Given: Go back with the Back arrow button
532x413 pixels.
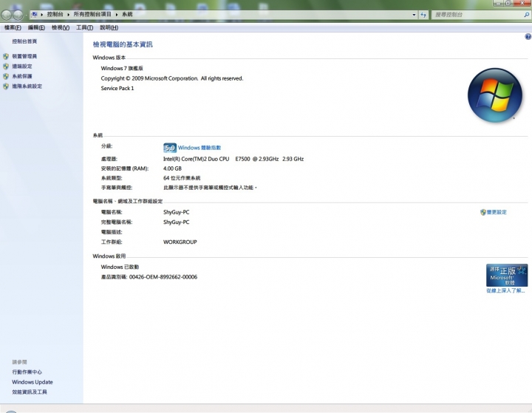Looking at the screenshot, I should [x=7, y=15].
